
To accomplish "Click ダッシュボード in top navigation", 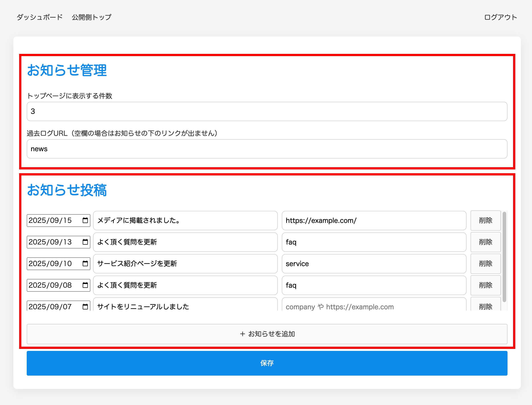I will [x=40, y=17].
